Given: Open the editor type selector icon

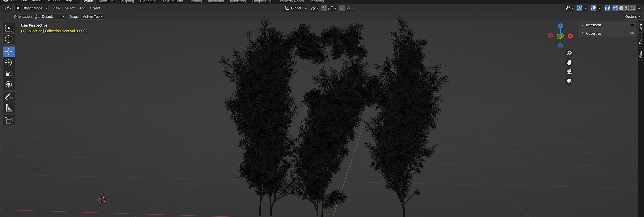Looking at the screenshot, I should [8, 8].
